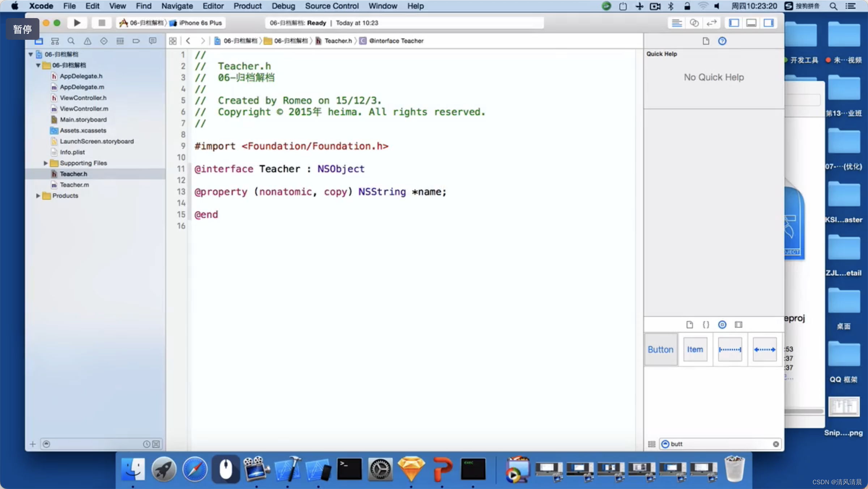Select Teacher.h in the file navigator
The width and height of the screenshot is (868, 489).
(73, 174)
